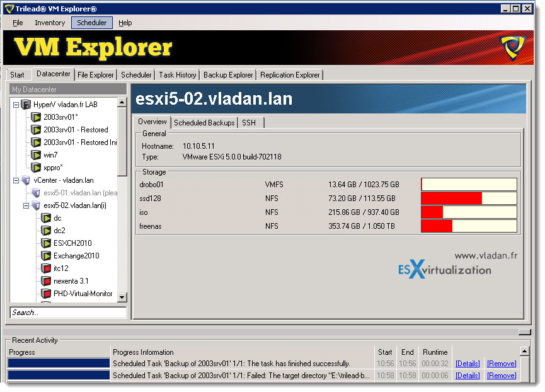Open the Scheduler main tab

click(x=136, y=75)
